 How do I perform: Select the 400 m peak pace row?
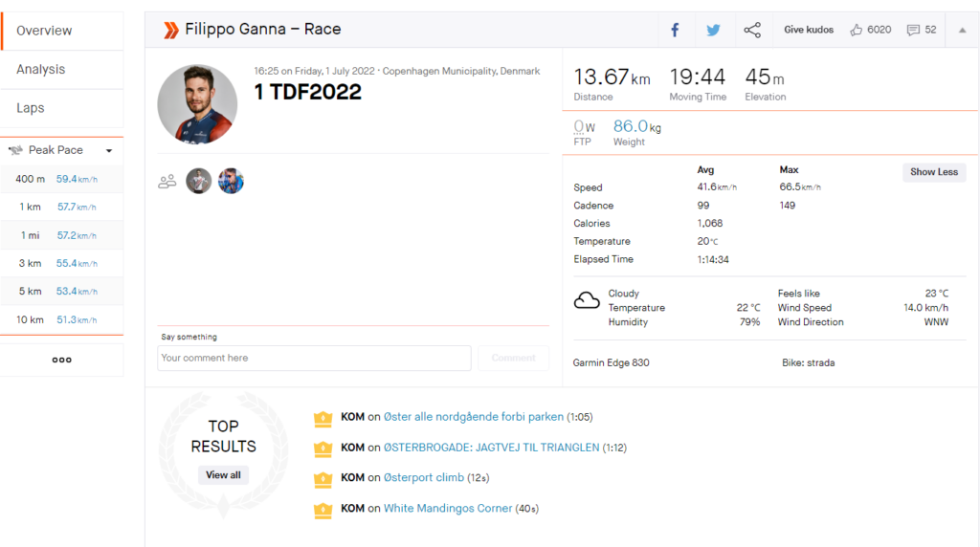[62, 179]
